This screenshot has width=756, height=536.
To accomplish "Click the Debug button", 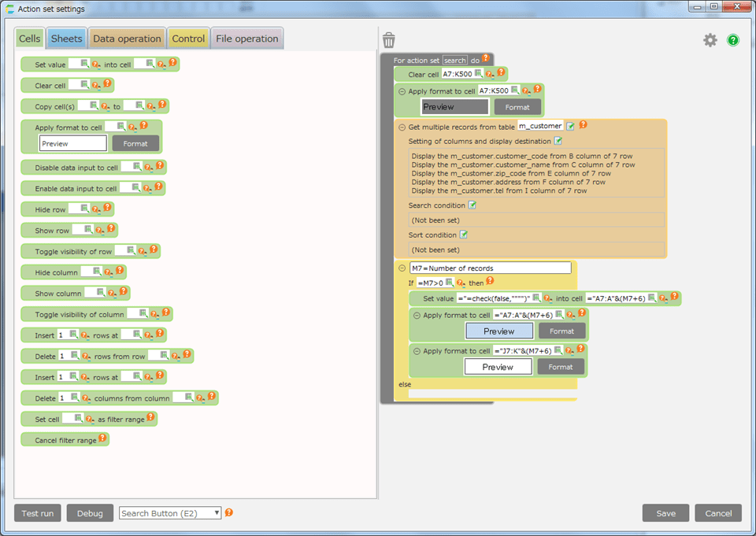I will click(x=90, y=513).
